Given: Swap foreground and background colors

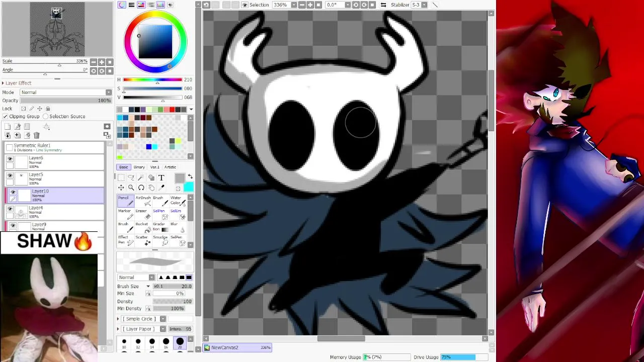Looking at the screenshot, I should [x=190, y=176].
